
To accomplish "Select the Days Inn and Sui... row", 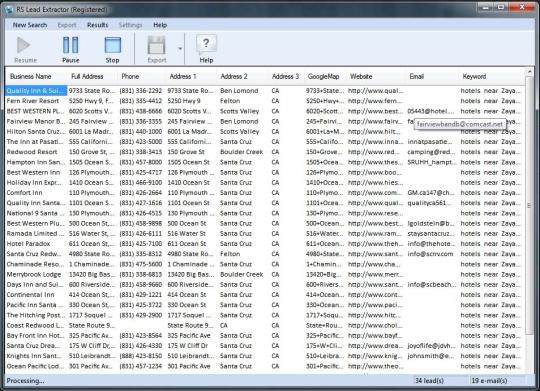I will [265, 285].
